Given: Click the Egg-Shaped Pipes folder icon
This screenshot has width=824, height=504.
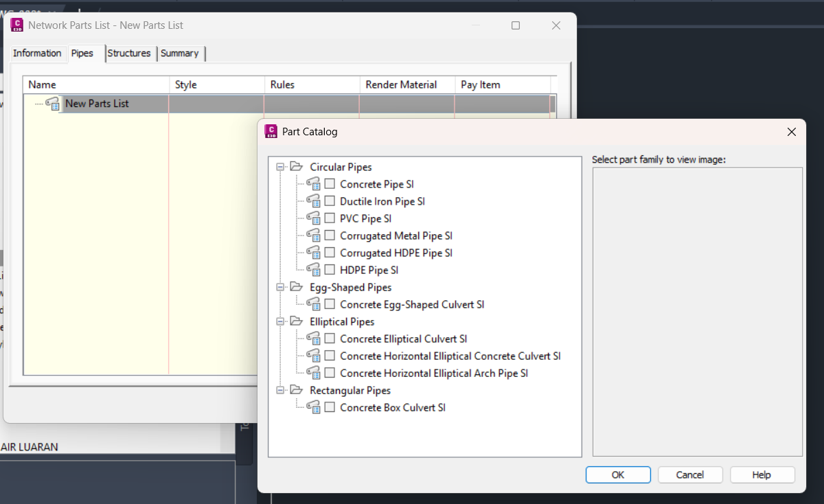Looking at the screenshot, I should coord(296,287).
